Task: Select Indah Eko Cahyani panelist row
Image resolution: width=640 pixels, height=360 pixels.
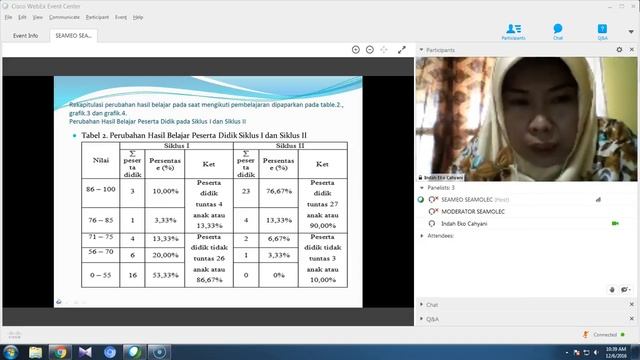Action: click(526, 224)
